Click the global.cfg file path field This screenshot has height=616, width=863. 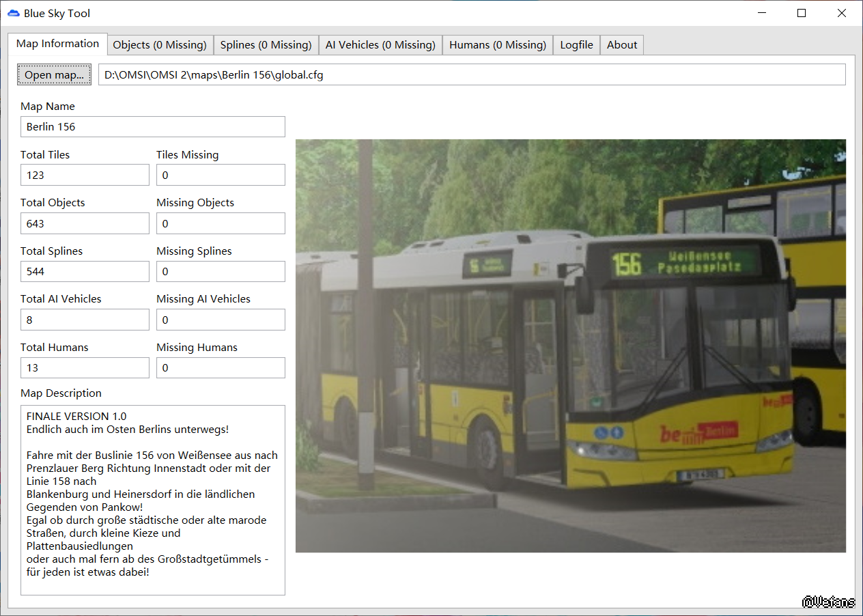coord(471,75)
